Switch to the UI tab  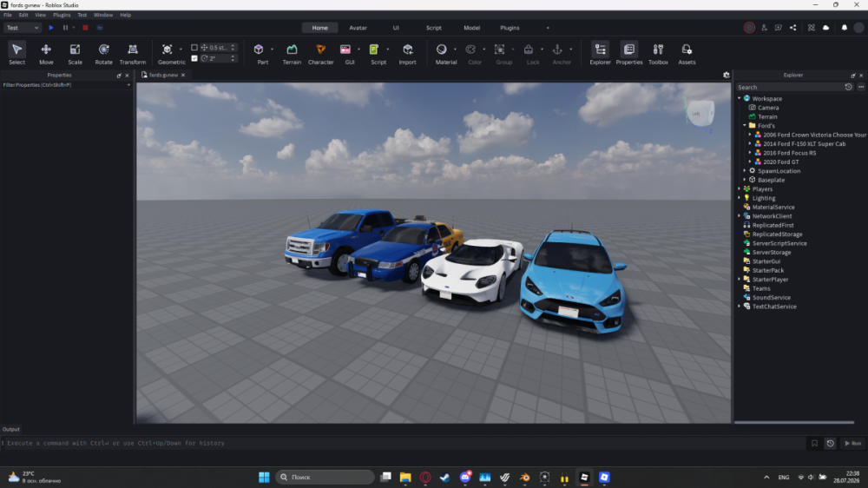pyautogui.click(x=396, y=28)
